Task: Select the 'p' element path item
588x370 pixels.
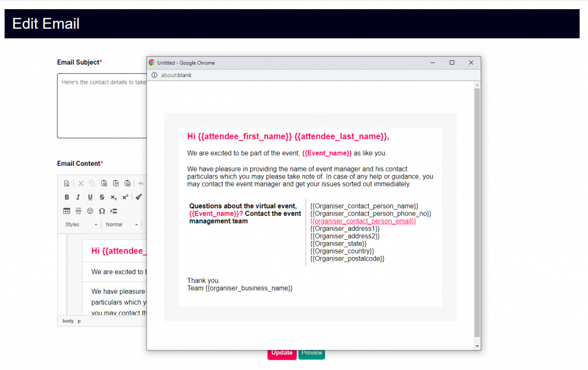Action: pyautogui.click(x=79, y=321)
